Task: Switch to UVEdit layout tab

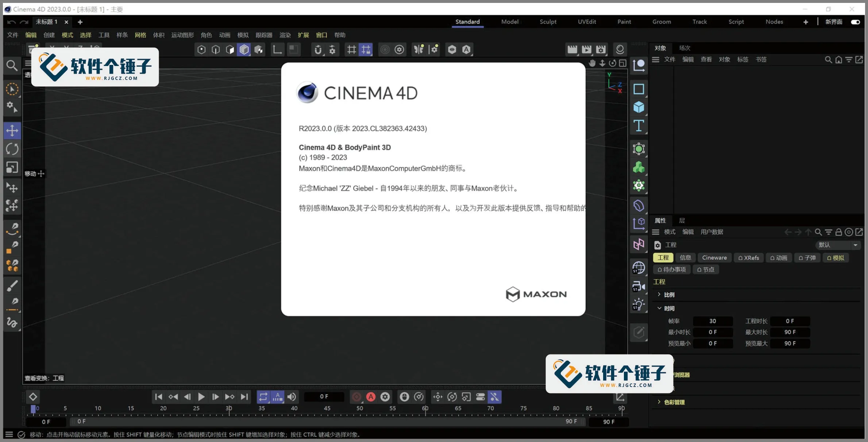Action: pos(587,22)
